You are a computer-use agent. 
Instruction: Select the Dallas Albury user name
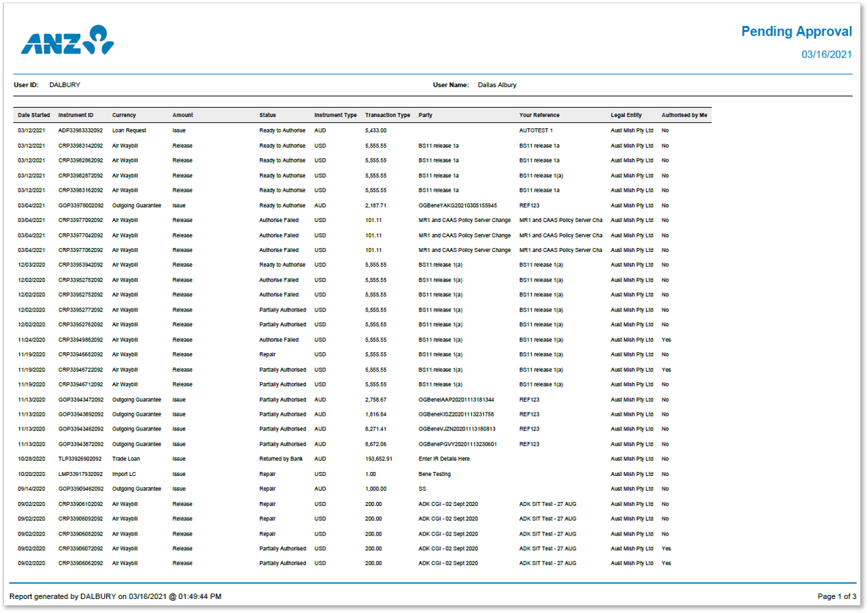tap(496, 85)
